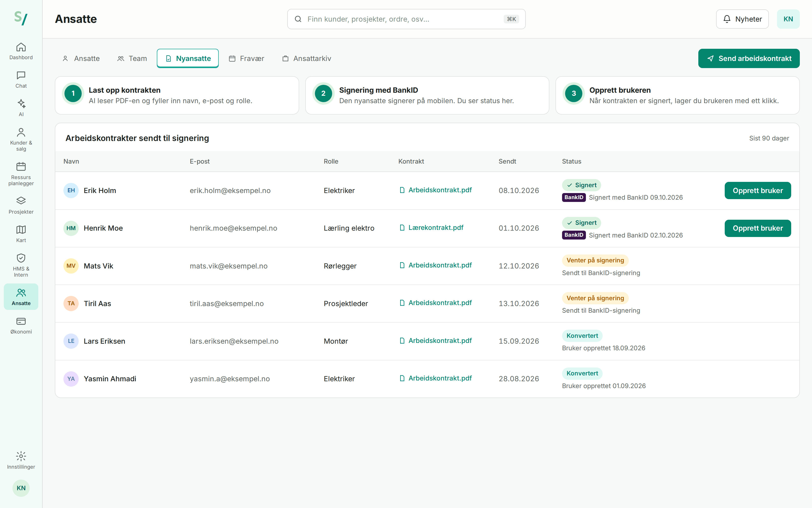Click the Status column header
The image size is (812, 508).
pyautogui.click(x=571, y=161)
